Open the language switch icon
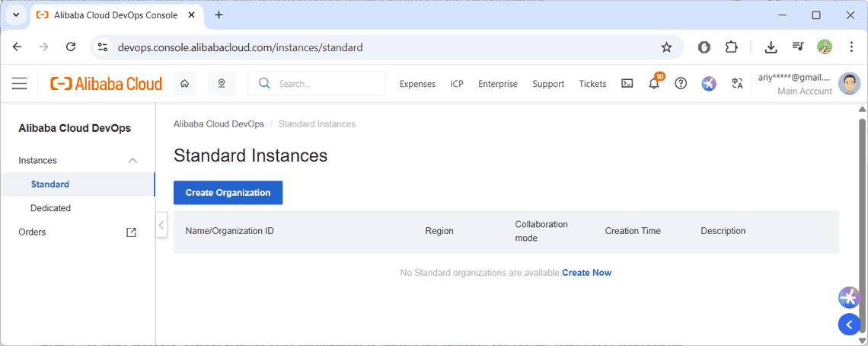The width and height of the screenshot is (868, 346). pyautogui.click(x=737, y=84)
